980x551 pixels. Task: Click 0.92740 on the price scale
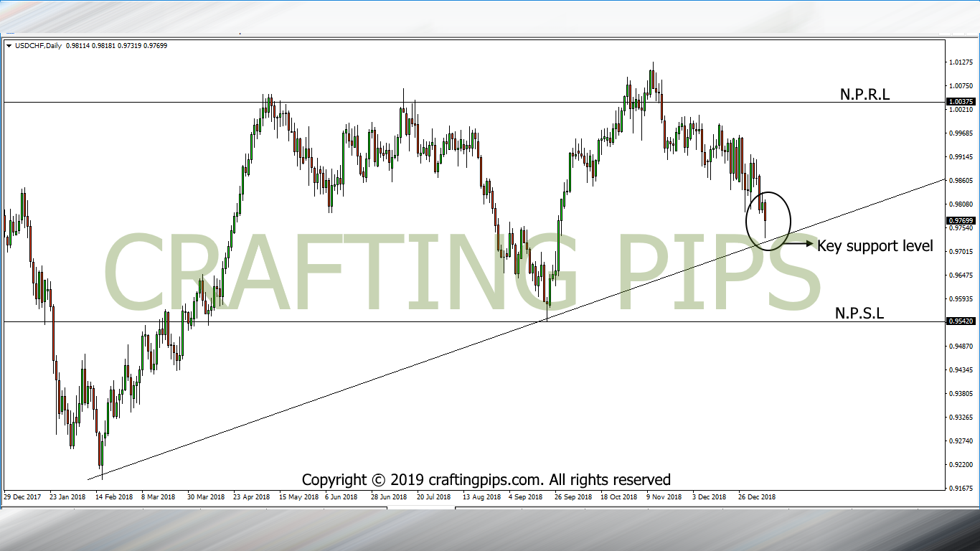coord(961,441)
